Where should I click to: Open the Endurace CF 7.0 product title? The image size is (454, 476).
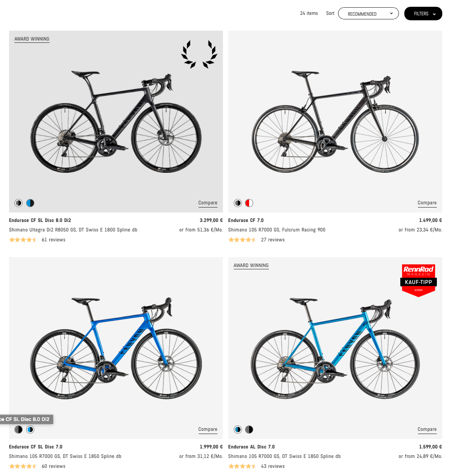pos(246,220)
